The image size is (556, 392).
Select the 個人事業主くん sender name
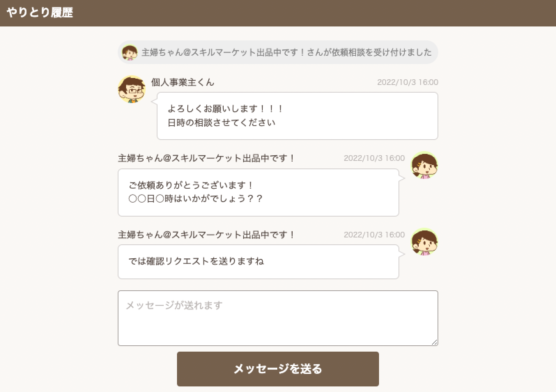click(x=183, y=83)
